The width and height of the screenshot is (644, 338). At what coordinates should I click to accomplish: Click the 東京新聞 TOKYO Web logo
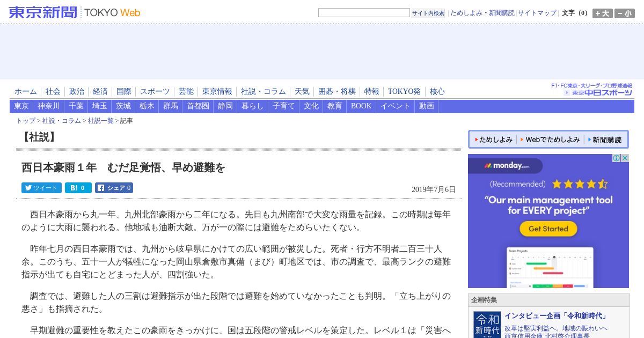pos(75,12)
